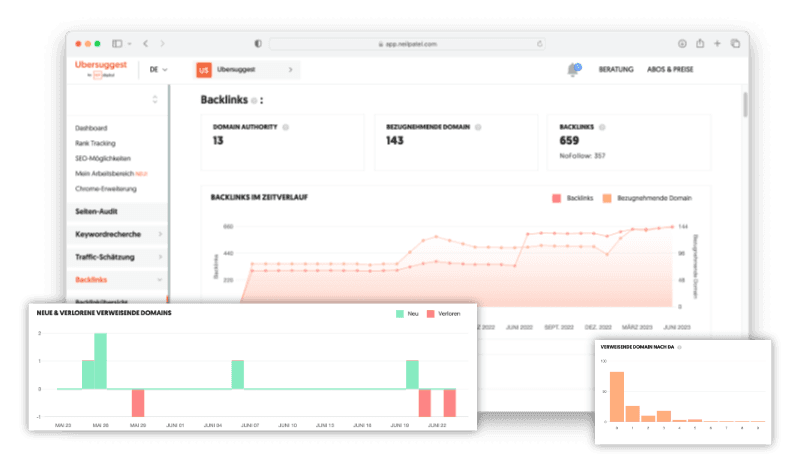
Task: Click the Safari share icon
Action: (x=700, y=43)
